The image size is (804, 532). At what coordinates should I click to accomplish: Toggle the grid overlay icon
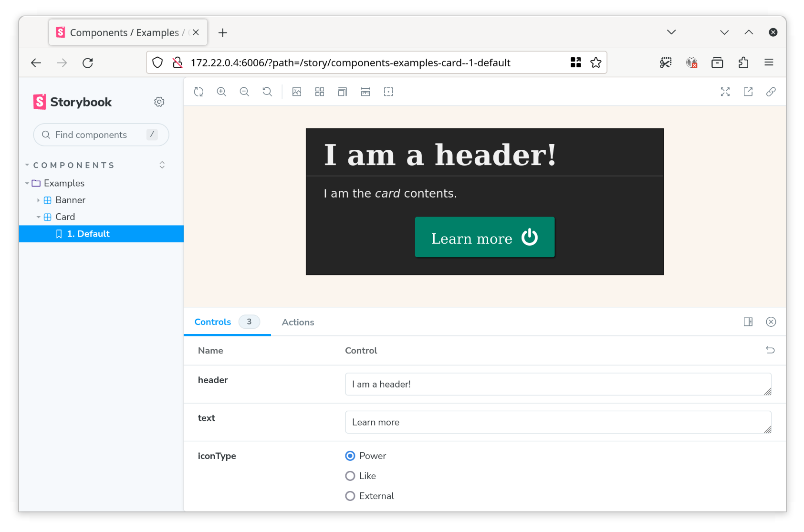pos(320,92)
